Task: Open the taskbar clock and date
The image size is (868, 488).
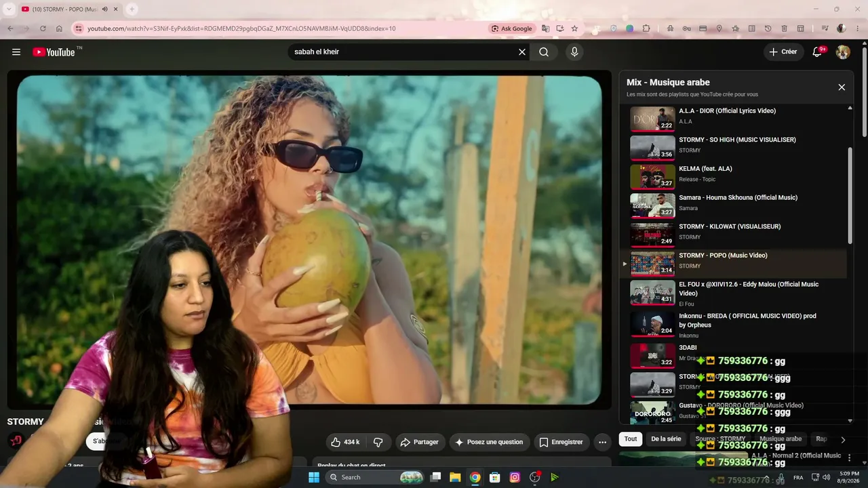Action: coord(849,477)
